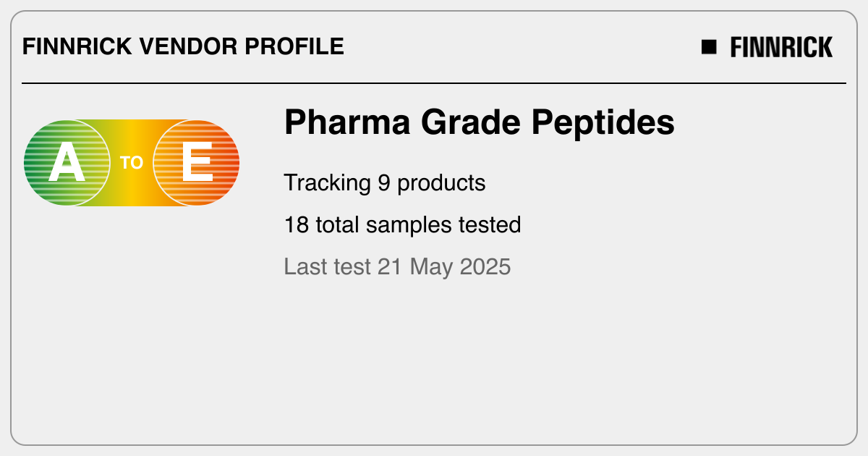
Task: Click the black square Finnrick logo icon
Action: [x=709, y=47]
